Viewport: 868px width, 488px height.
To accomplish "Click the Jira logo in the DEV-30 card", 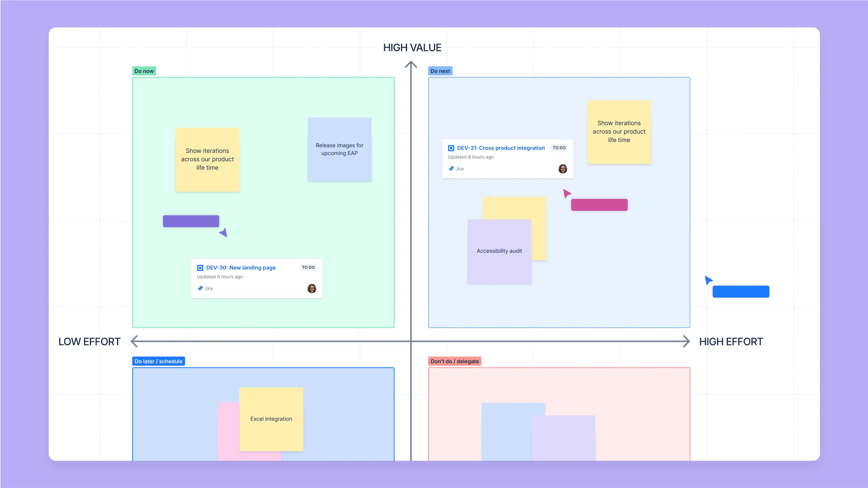I will tap(200, 288).
